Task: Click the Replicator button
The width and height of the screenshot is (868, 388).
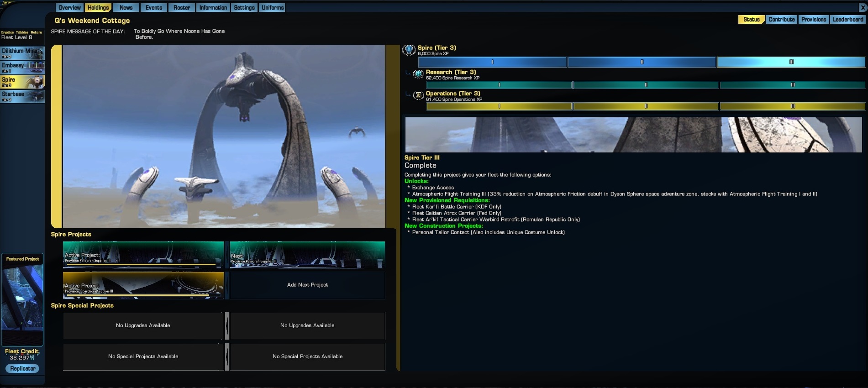Action: coord(22,368)
